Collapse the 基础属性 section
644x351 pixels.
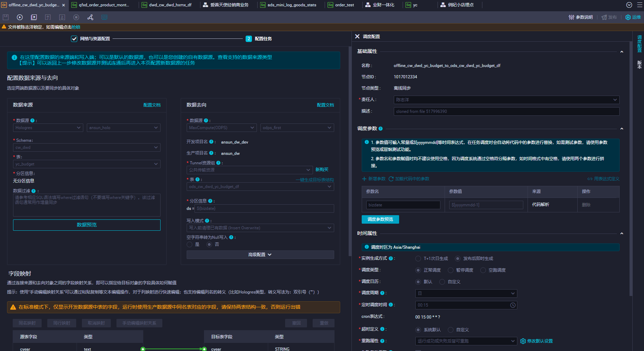point(622,52)
